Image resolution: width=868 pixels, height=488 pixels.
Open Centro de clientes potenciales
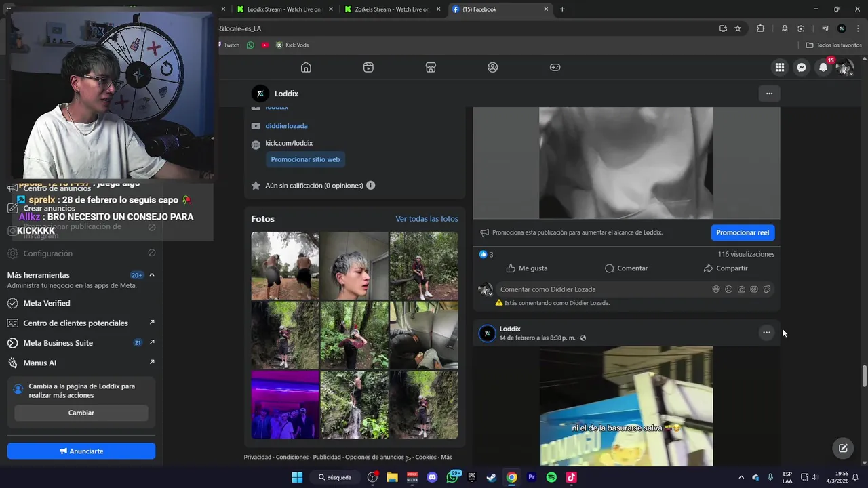pyautogui.click(x=81, y=323)
